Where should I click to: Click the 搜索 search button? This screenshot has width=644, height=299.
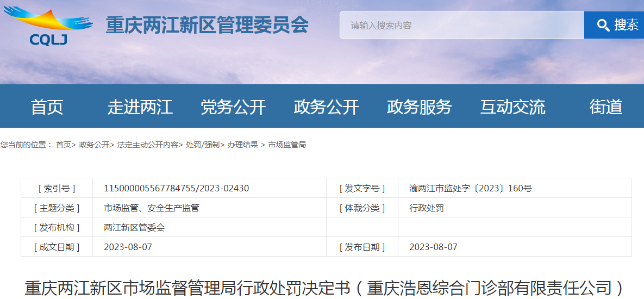click(614, 25)
